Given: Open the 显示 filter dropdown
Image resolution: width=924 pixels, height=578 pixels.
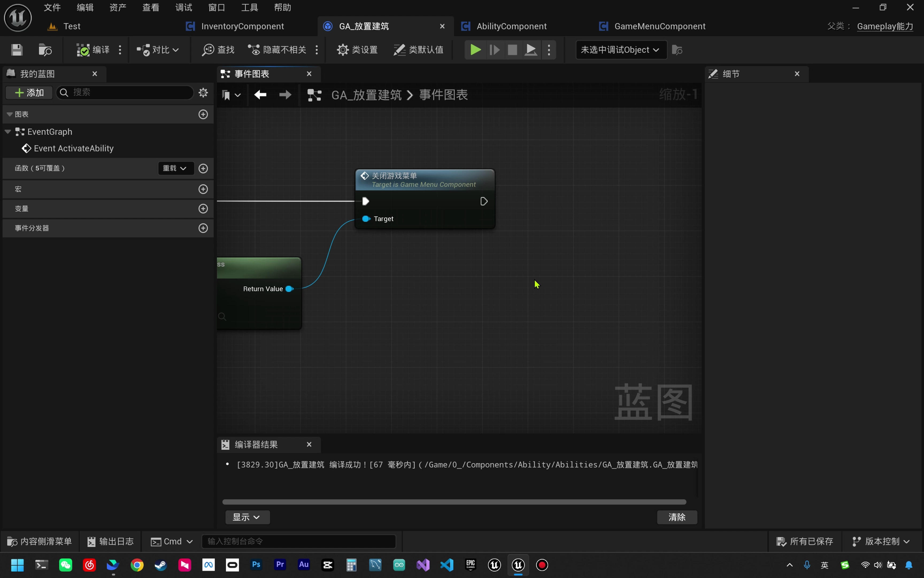Looking at the screenshot, I should point(247,517).
